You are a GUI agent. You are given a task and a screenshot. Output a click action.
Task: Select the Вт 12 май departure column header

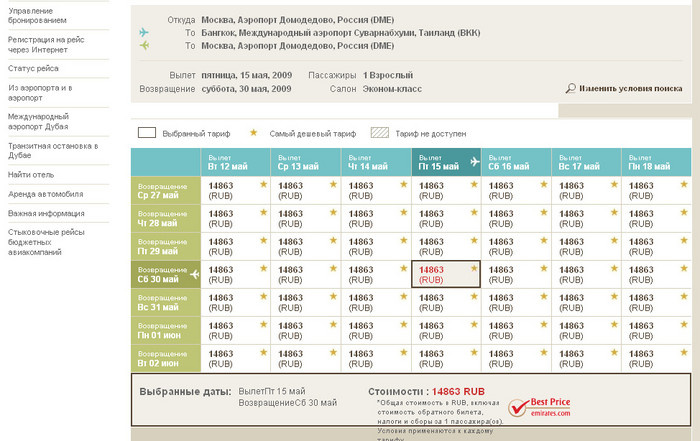click(236, 163)
